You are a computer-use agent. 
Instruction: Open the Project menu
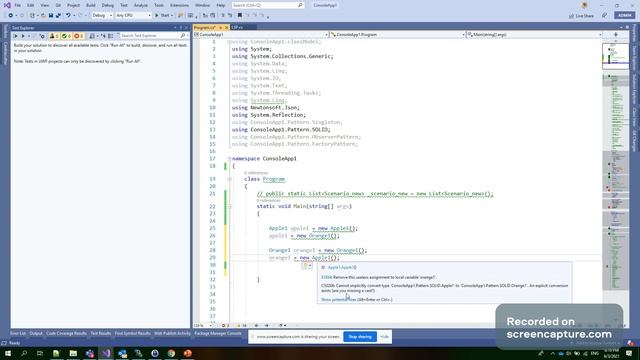(73, 5)
